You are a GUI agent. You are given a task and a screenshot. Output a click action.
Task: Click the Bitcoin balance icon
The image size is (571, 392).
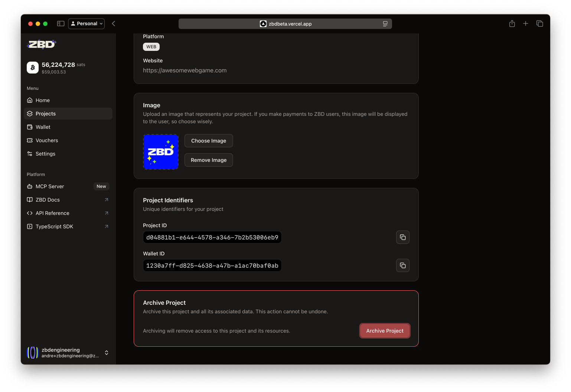33,68
